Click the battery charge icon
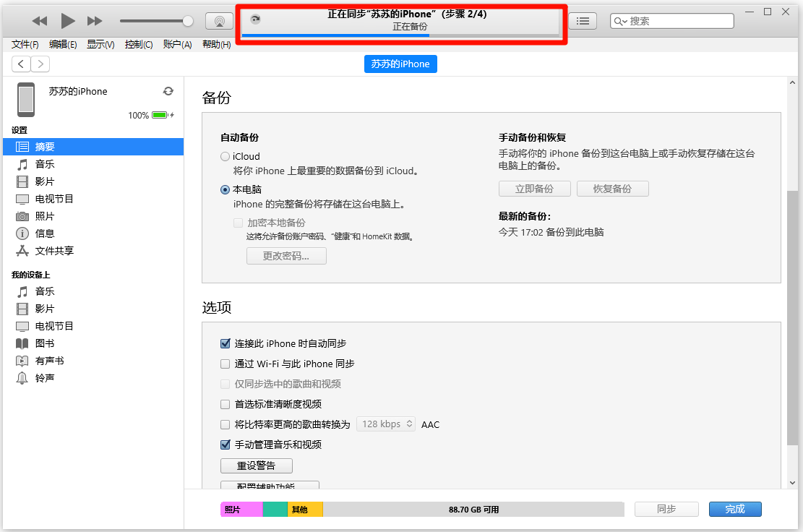 click(x=163, y=115)
